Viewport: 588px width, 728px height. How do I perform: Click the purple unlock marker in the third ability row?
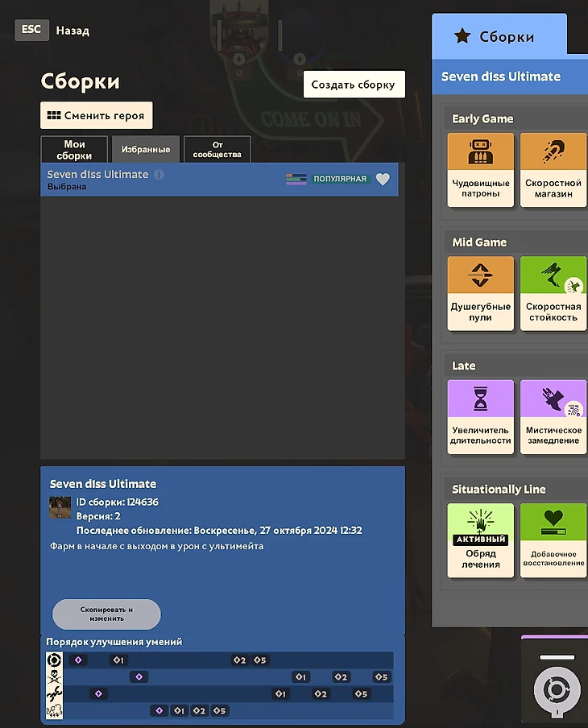98,693
